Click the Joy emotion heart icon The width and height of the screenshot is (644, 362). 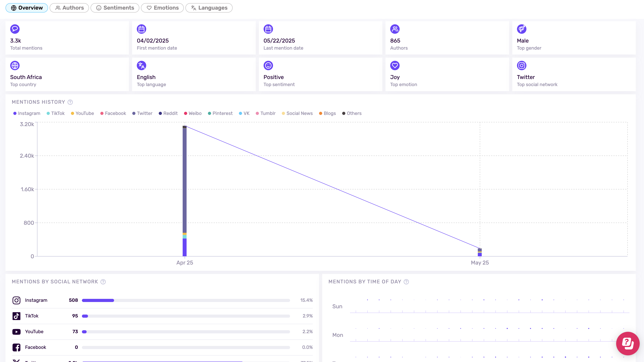click(x=395, y=65)
